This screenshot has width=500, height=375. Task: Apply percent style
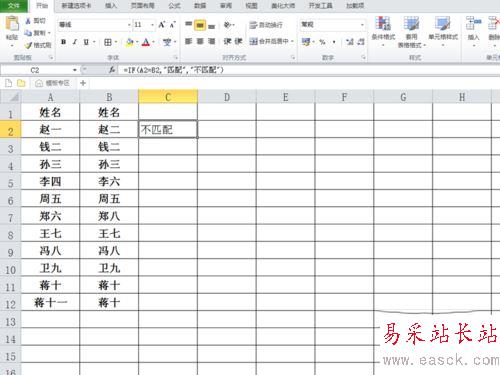point(322,42)
